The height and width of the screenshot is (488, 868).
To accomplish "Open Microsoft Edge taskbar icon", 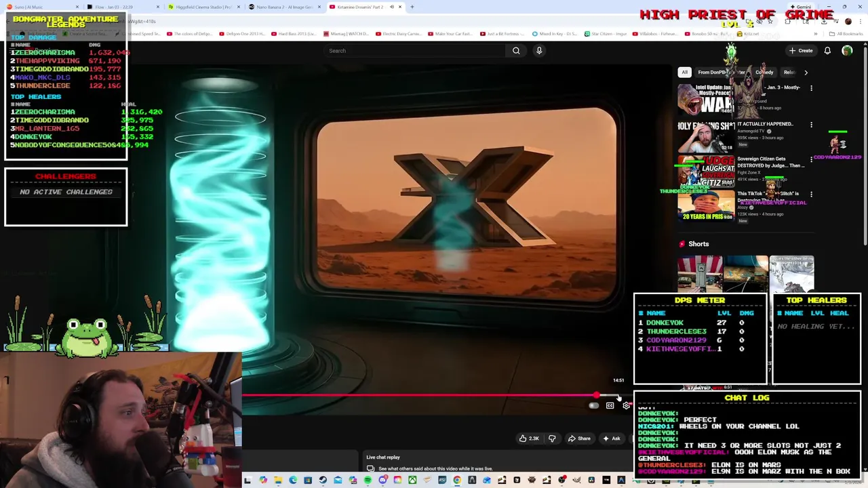I will point(293,481).
